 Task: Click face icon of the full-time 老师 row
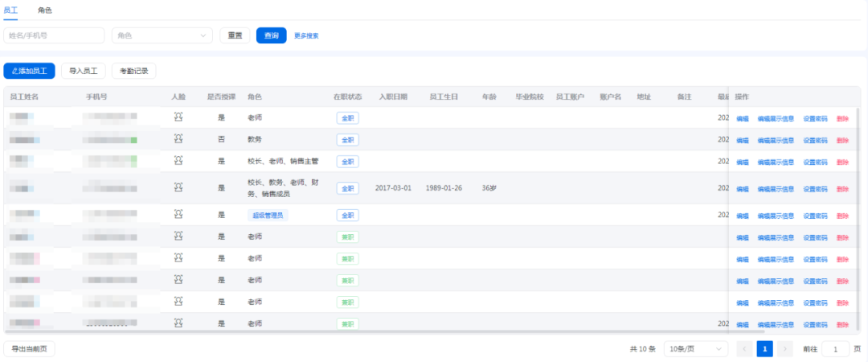tap(178, 117)
